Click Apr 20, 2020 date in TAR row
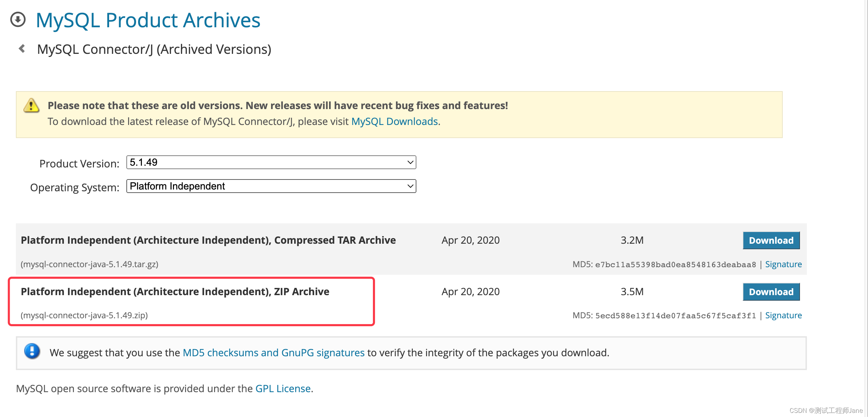The image size is (868, 417). pos(471,240)
